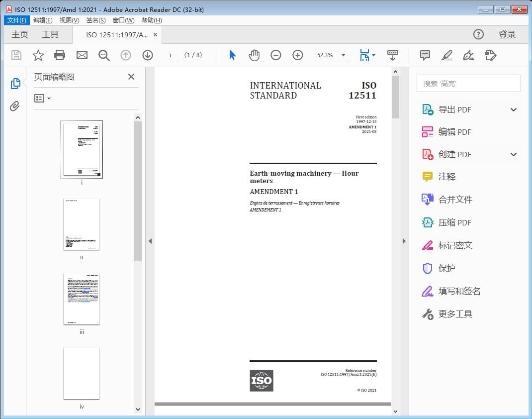Open the 视图(V) menu
532x419 pixels.
tap(69, 20)
